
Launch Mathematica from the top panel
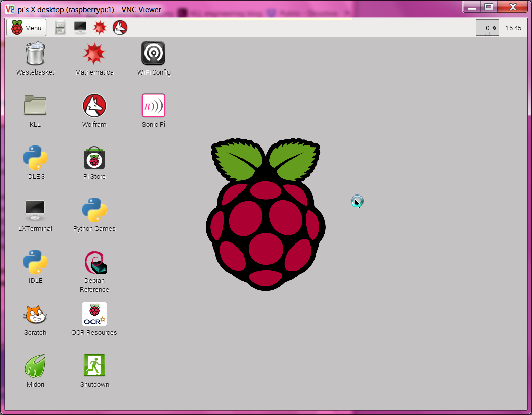point(100,28)
